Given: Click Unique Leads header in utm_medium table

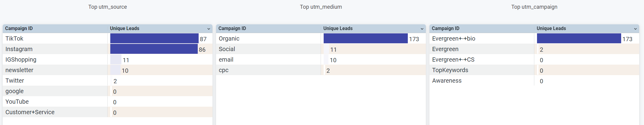Looking at the screenshot, I should pos(338,29).
